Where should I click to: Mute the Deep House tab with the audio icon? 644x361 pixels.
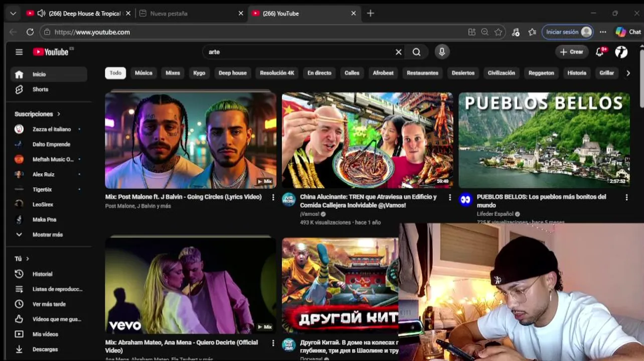click(x=41, y=14)
